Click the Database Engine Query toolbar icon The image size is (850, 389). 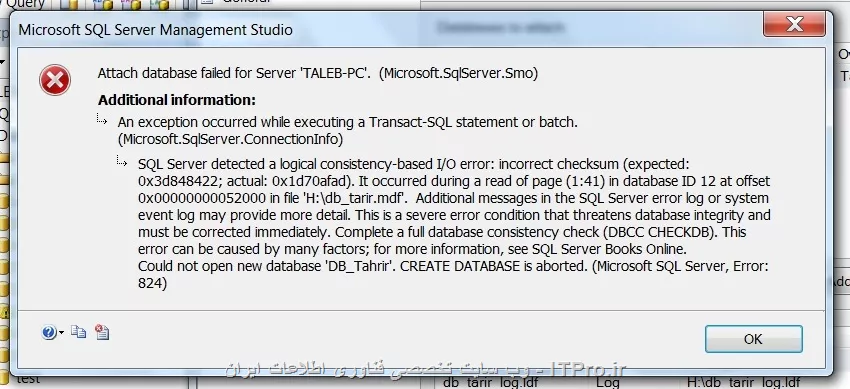69,5
